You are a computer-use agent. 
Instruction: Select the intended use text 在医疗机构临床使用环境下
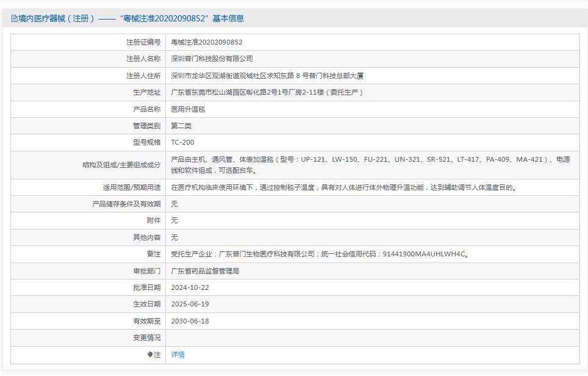pos(344,187)
